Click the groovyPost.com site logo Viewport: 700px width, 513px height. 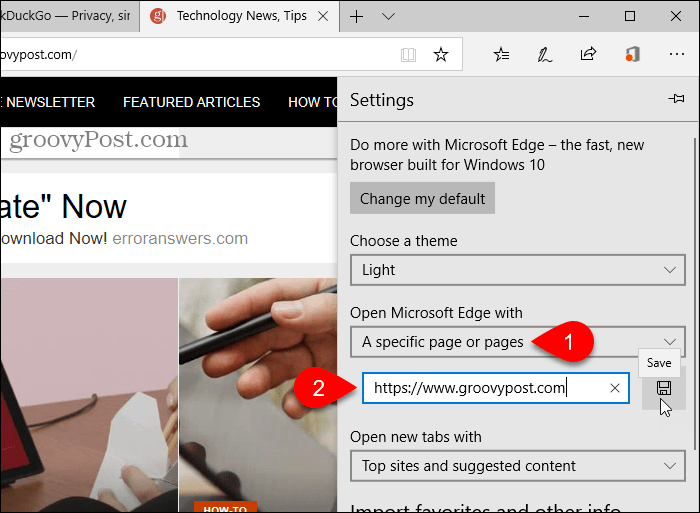pyautogui.click(x=98, y=140)
